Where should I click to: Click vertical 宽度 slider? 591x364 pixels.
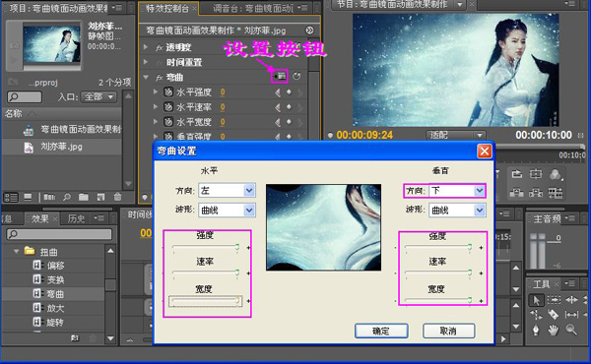[438, 300]
